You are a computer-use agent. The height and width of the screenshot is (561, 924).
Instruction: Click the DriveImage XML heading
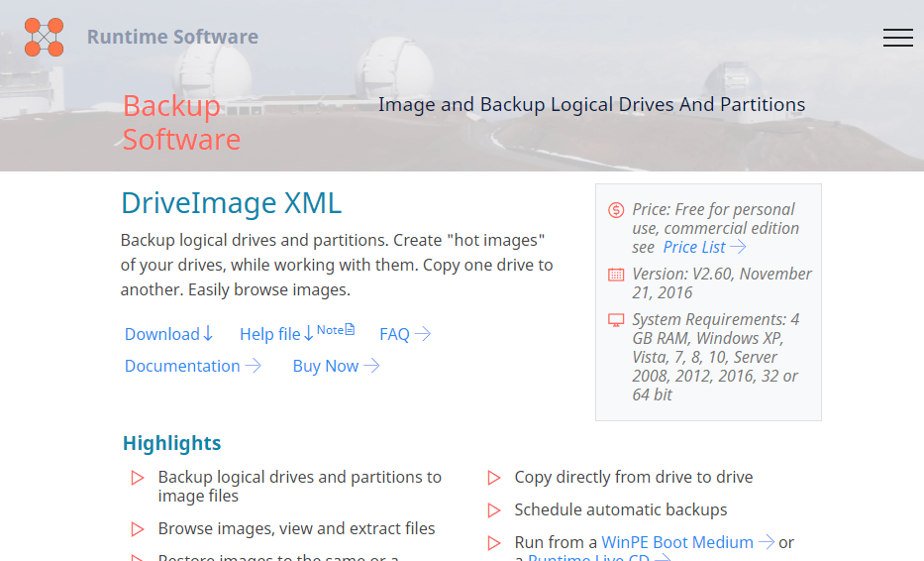coord(231,203)
